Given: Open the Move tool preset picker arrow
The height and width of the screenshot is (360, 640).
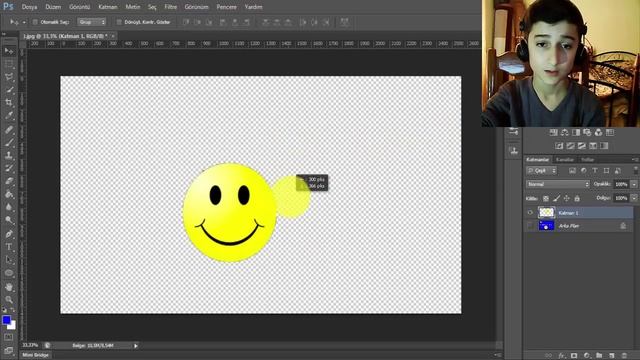Looking at the screenshot, I should pos(24,22).
